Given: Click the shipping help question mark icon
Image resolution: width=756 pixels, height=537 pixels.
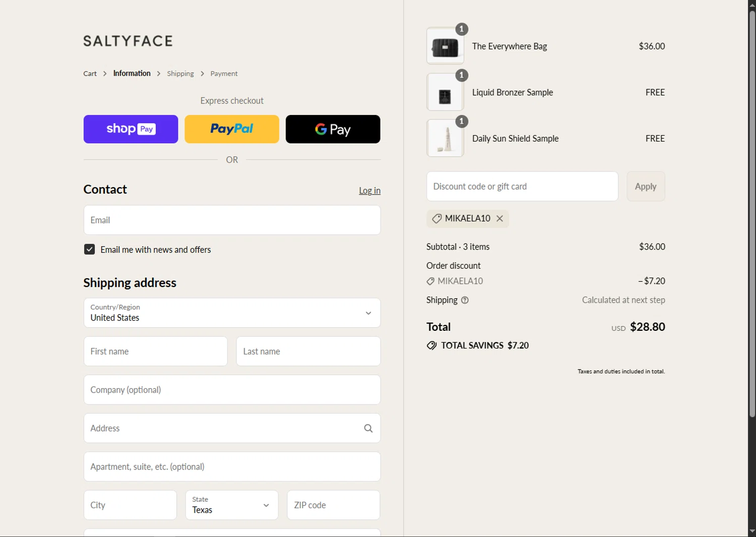Looking at the screenshot, I should point(465,300).
